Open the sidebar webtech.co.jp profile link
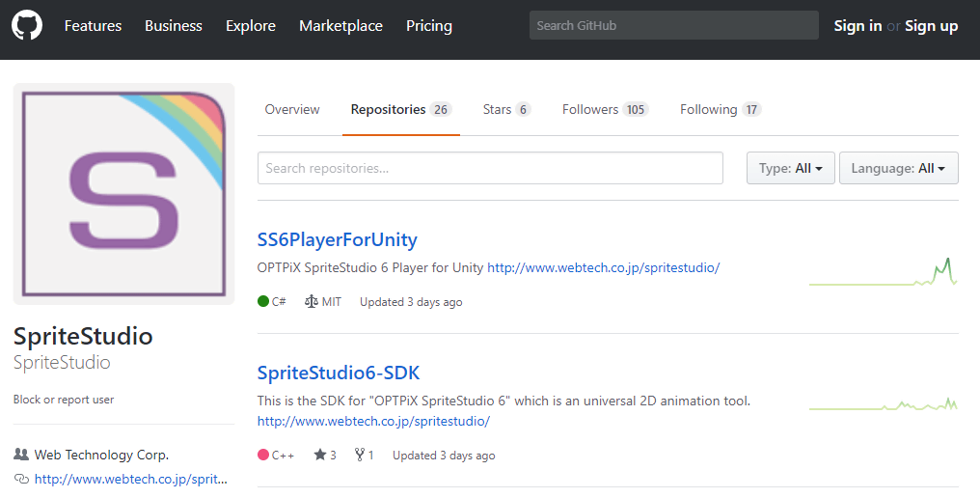This screenshot has height=498, width=980. tap(130, 480)
